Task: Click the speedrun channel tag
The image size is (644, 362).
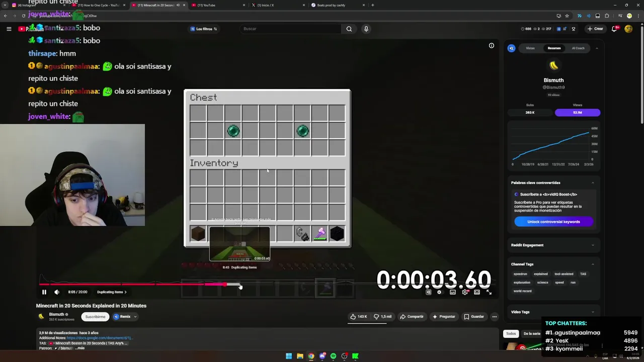Action: [x=520, y=274]
